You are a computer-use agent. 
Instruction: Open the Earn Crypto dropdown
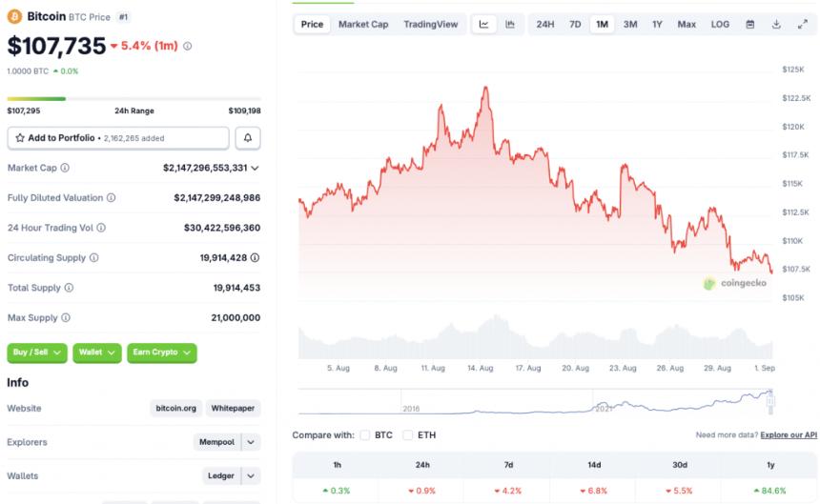pyautogui.click(x=161, y=353)
